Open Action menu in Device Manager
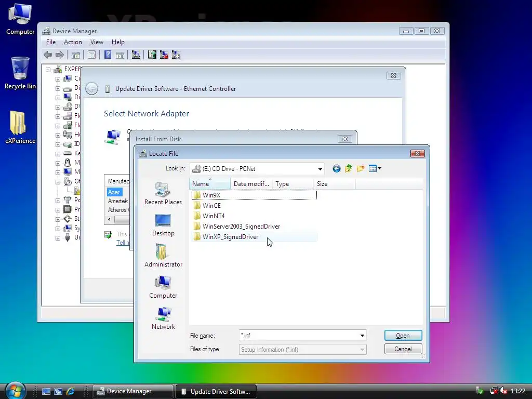 tap(73, 42)
